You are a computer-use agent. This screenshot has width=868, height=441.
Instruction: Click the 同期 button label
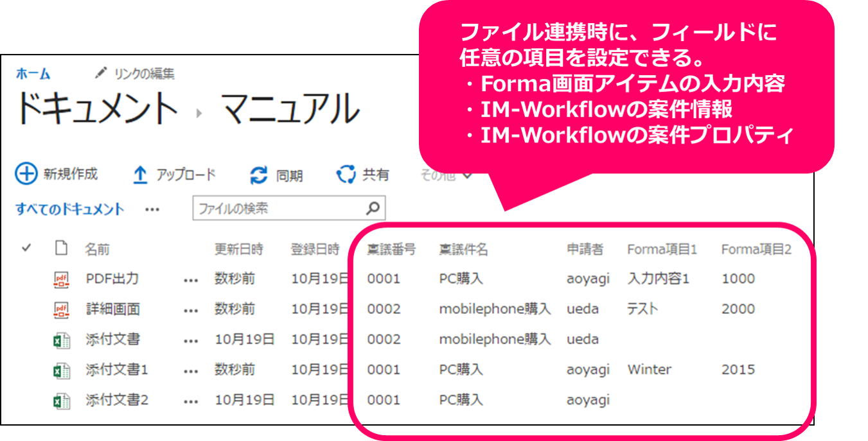[290, 175]
